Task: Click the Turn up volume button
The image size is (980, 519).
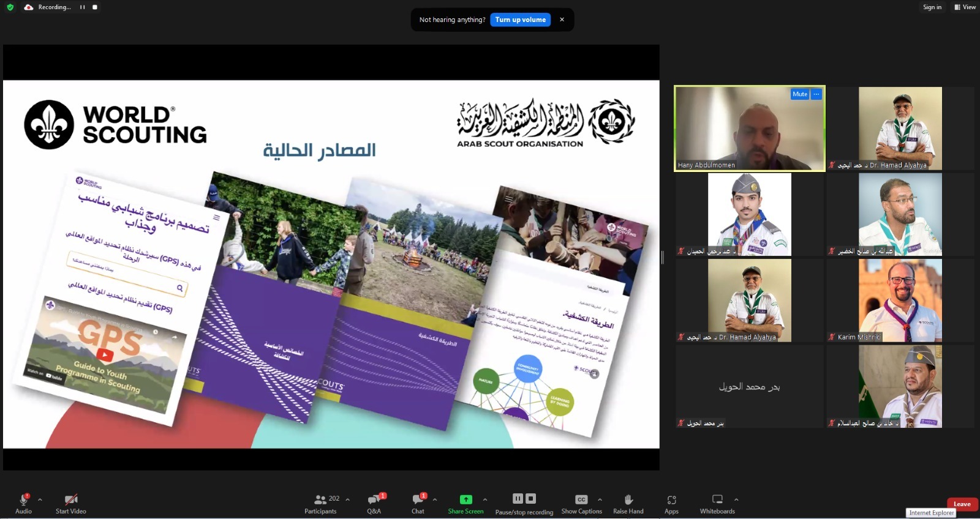Action: (x=520, y=20)
